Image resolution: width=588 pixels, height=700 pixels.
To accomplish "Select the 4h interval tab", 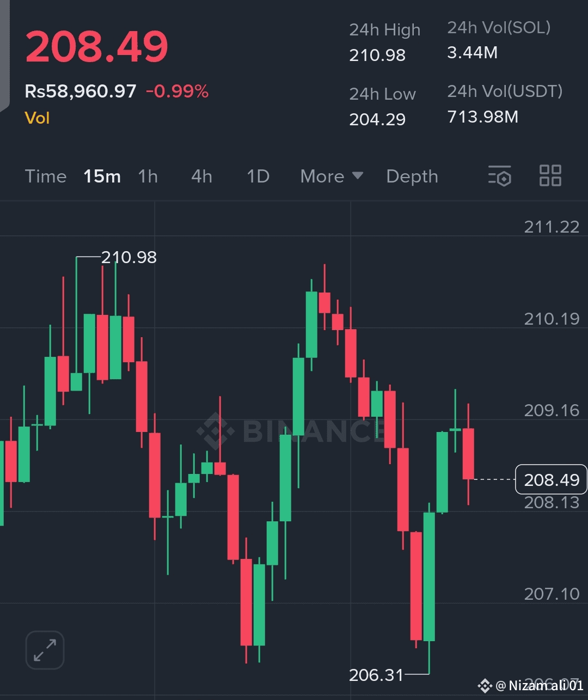I will [x=201, y=176].
